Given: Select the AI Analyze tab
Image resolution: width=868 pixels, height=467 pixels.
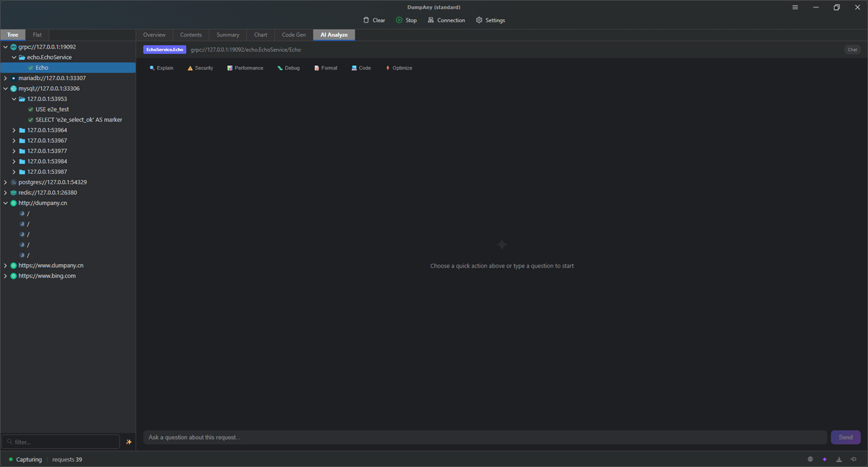Looking at the screenshot, I should [334, 35].
